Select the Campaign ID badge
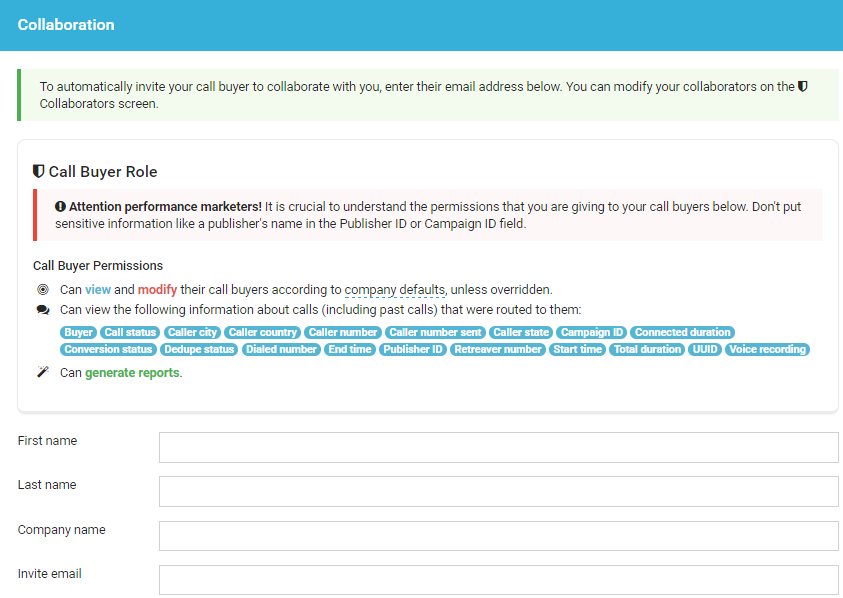This screenshot has width=843, height=598. [x=591, y=332]
